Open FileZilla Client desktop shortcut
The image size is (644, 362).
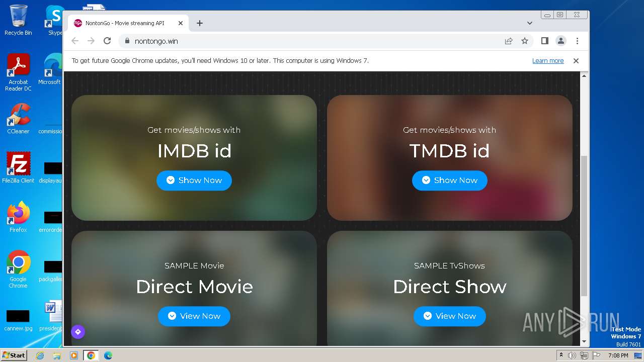coord(18,168)
